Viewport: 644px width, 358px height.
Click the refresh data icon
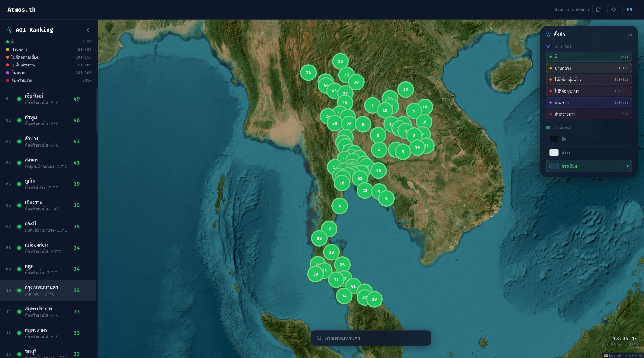[598, 9]
